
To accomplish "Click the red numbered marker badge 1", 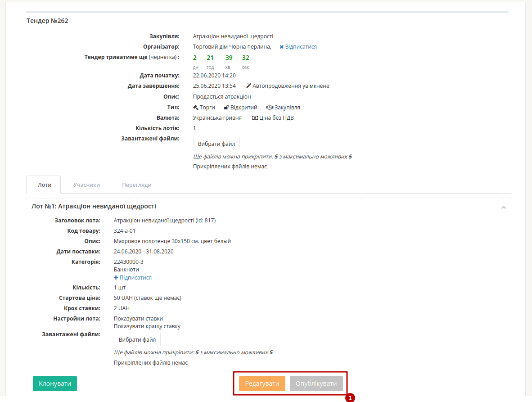I will (350, 398).
